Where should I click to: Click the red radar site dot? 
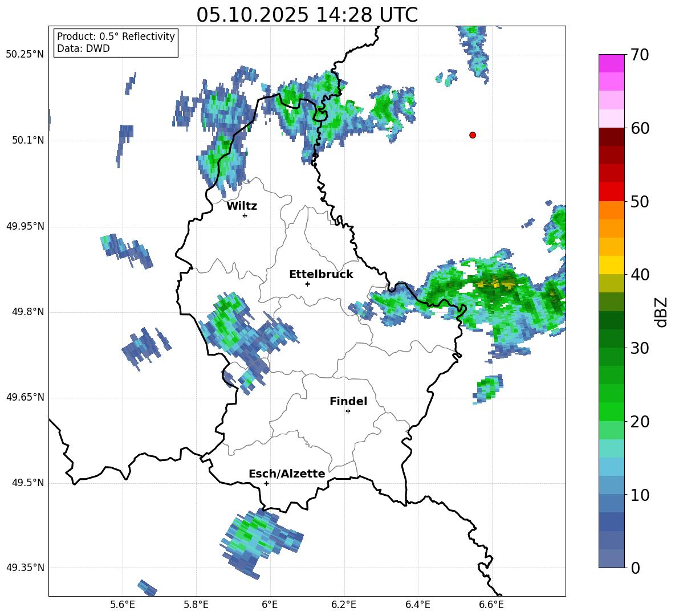point(473,135)
